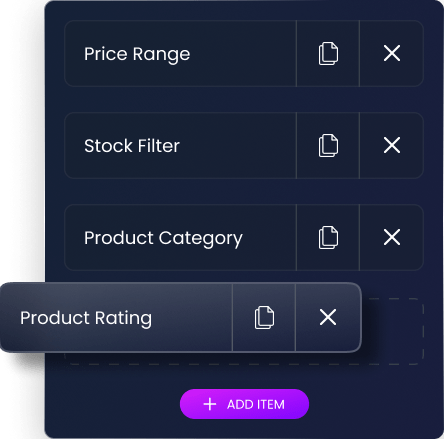This screenshot has width=444, height=439.
Task: Click gap between Stock Filter and Product Category
Action: coord(244,191)
